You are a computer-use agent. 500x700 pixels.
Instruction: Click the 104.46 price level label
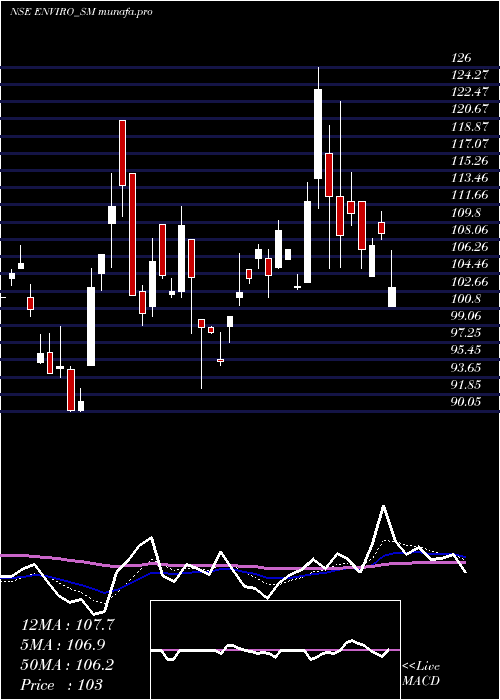pyautogui.click(x=470, y=264)
